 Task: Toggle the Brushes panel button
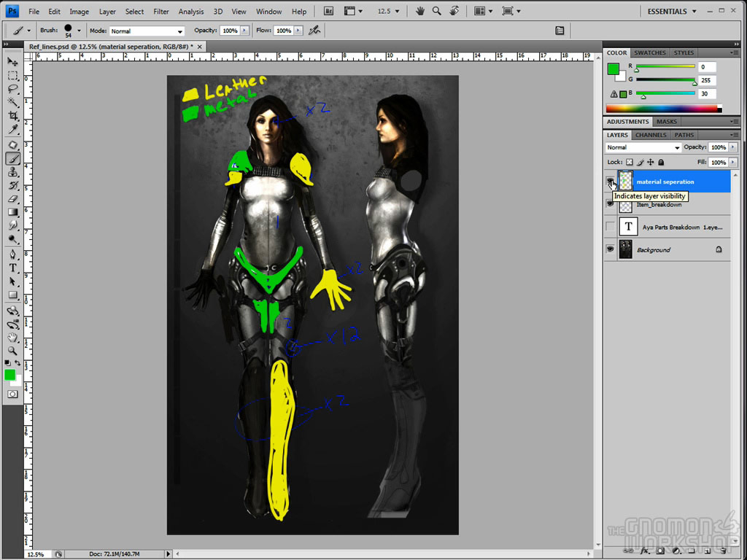pos(560,31)
